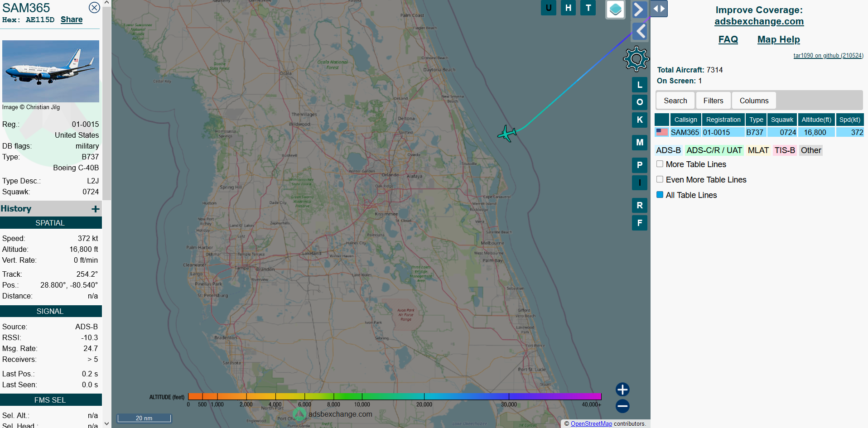Viewport: 868px width, 428px height.
Task: Toggle the O map button
Action: click(x=640, y=102)
